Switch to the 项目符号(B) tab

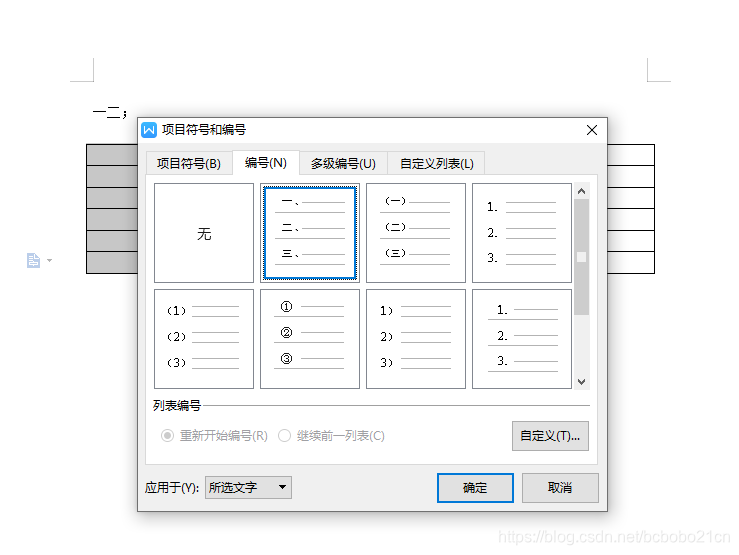pos(189,163)
